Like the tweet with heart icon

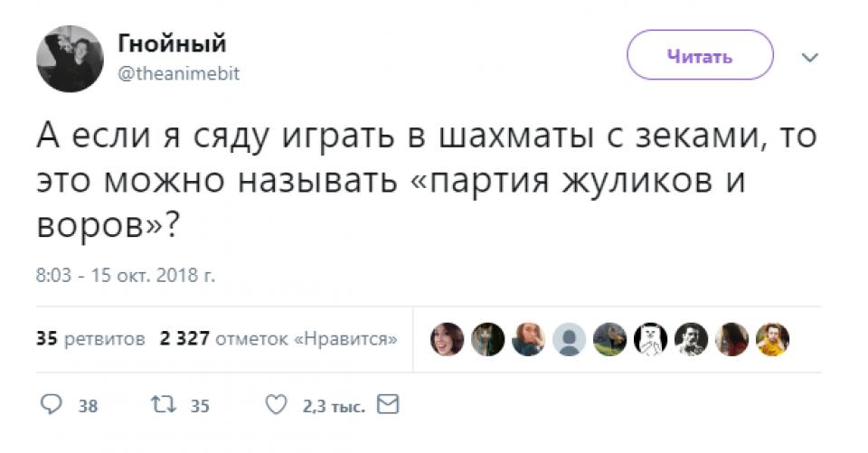(277, 405)
